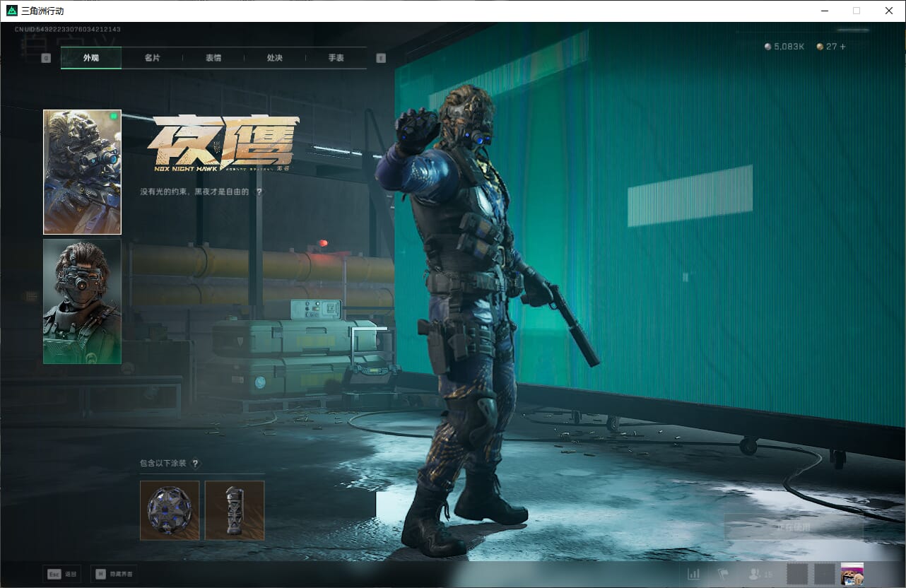Click the green app logo in title bar
906x588 pixels.
(11, 11)
